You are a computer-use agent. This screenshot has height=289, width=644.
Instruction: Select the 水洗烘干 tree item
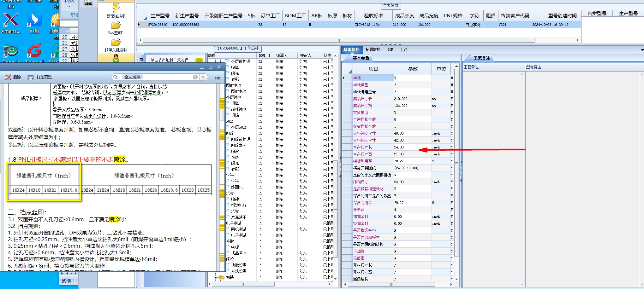pyautogui.click(x=239, y=217)
